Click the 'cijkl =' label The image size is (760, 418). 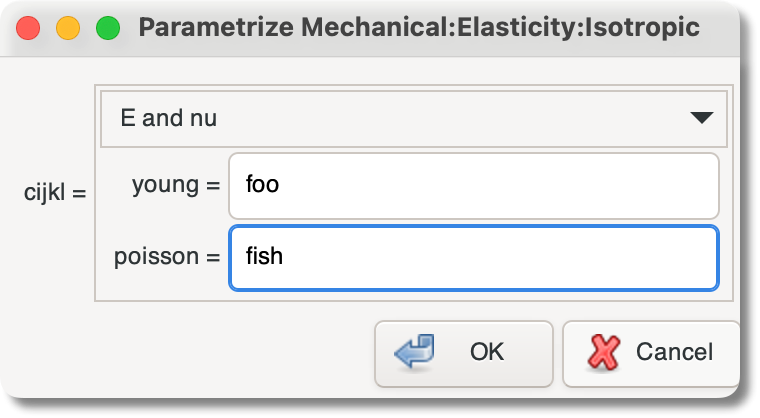pos(55,191)
